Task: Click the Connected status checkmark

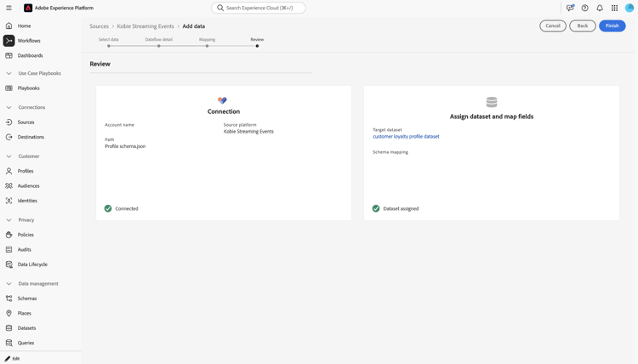Action: [x=108, y=208]
